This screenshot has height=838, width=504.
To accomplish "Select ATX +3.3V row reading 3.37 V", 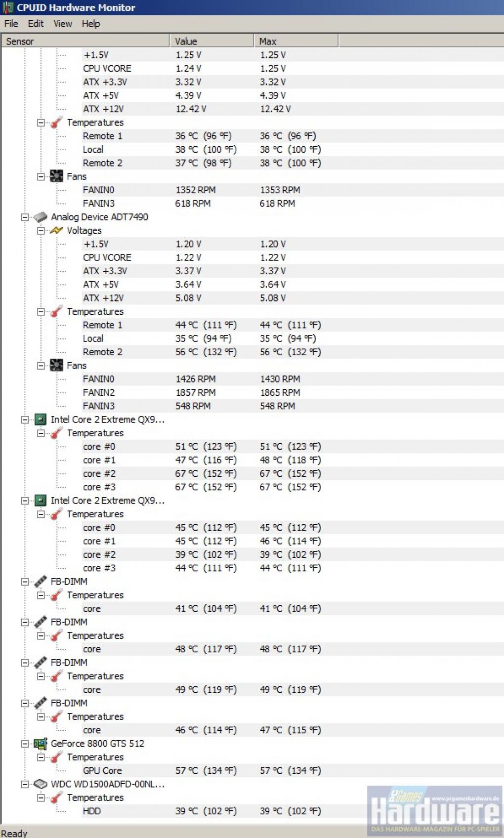I will (293, 271).
